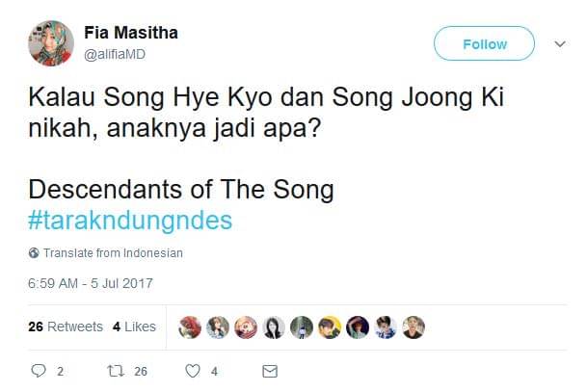Click the Follow button

(484, 44)
